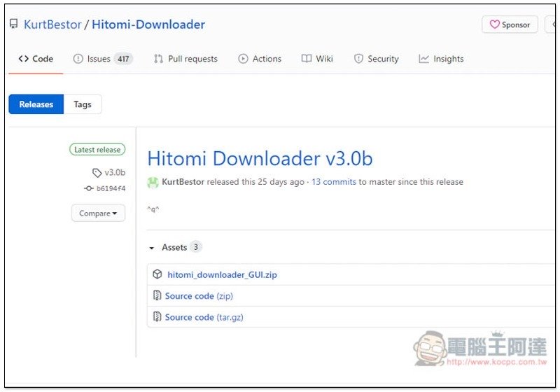The image size is (560, 392).
Task: Switch to the Pull requests tab
Action: coord(185,59)
